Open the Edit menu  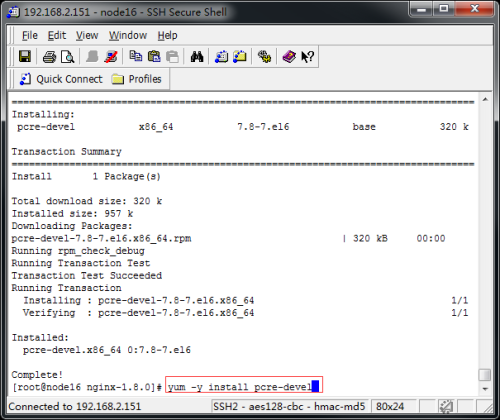pyautogui.click(x=57, y=35)
